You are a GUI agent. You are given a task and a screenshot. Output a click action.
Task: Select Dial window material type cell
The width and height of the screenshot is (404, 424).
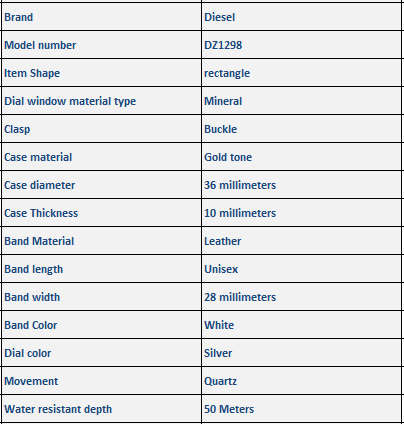coord(101,101)
